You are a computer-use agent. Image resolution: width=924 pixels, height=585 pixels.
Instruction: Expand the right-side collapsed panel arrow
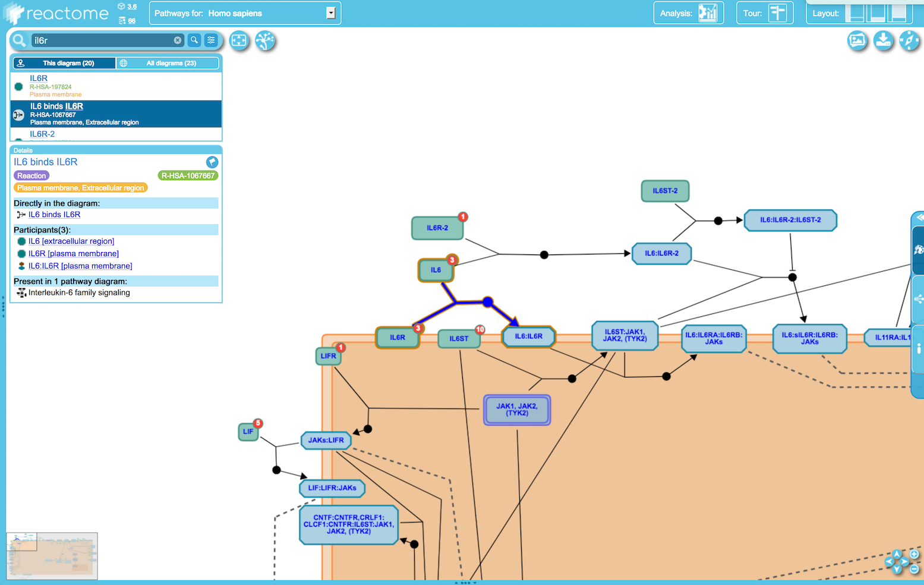pos(918,218)
